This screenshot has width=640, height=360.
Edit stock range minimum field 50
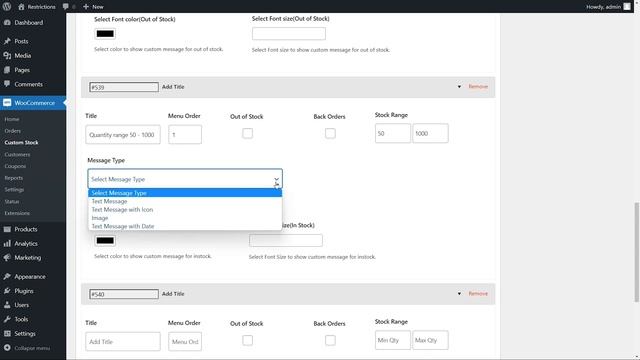(x=393, y=133)
